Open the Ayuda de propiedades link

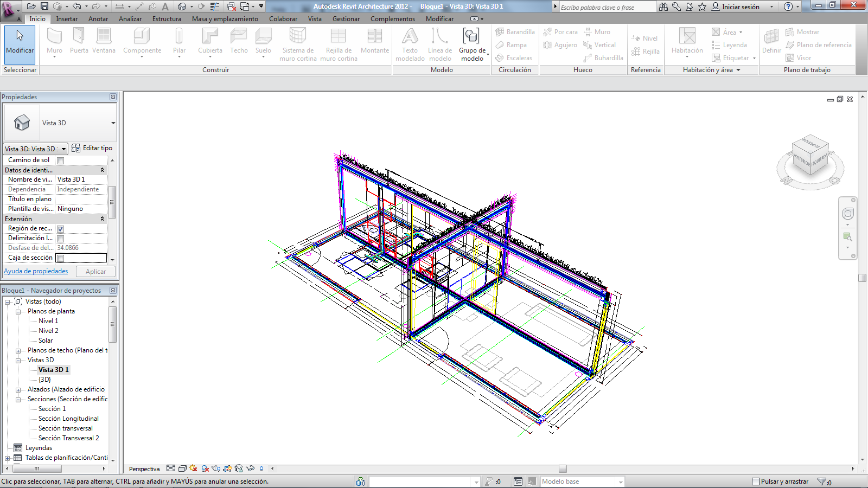[36, 271]
